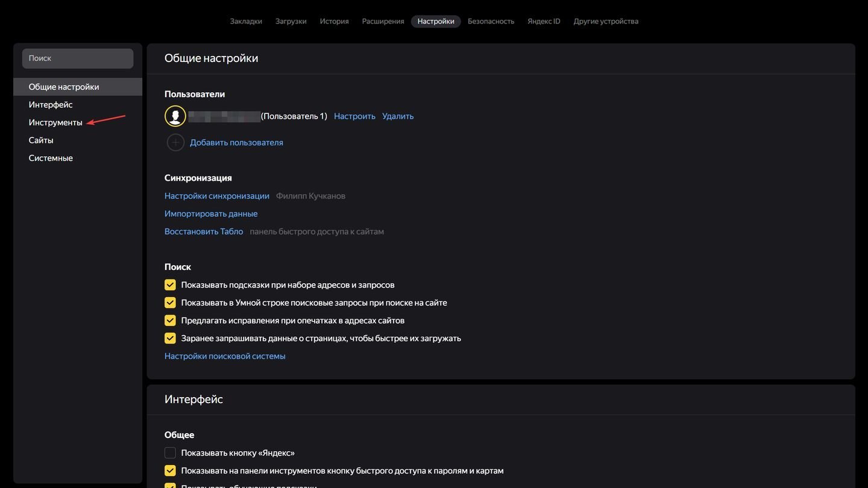
Task: Toggle Показывать в Умной строке поисковые запросы
Action: (x=170, y=303)
